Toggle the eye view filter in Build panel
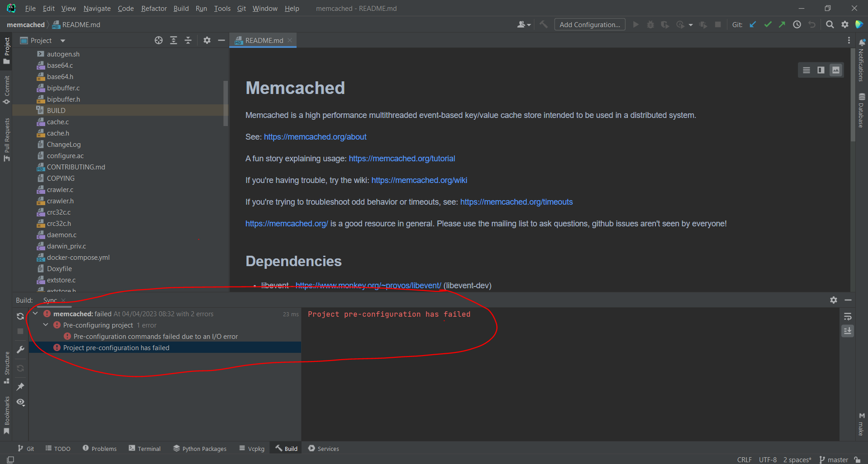 (x=20, y=402)
